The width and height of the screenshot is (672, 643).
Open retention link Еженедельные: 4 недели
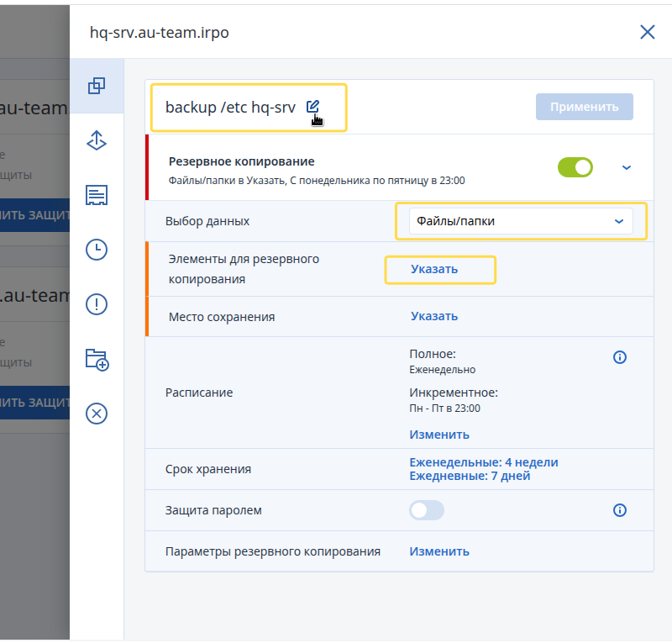484,462
